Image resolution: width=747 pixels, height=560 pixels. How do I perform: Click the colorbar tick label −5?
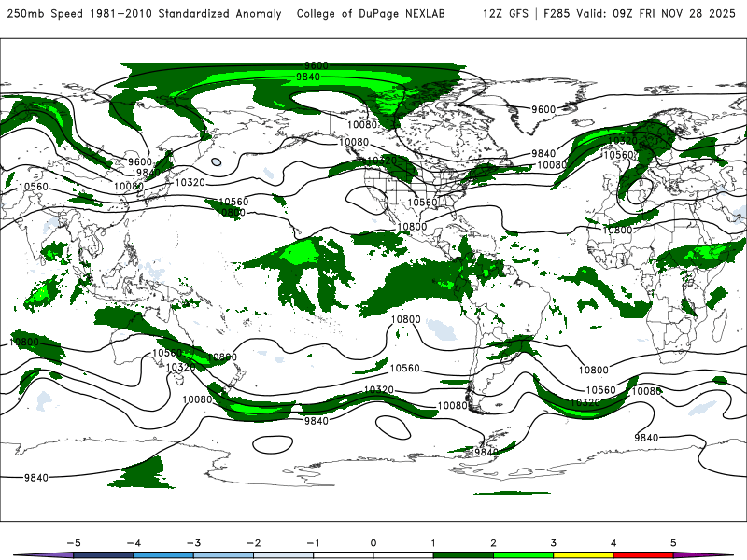tap(74, 543)
